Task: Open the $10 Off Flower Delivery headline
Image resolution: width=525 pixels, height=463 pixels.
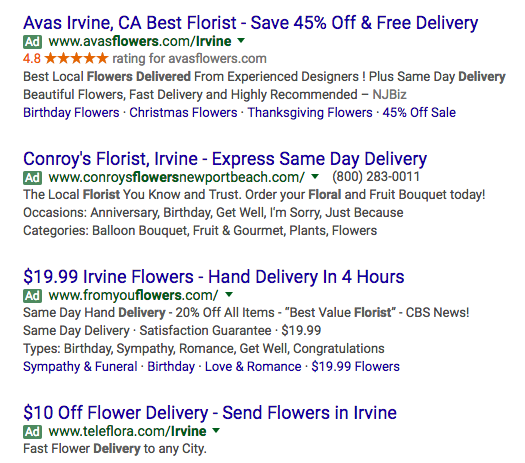Action: (210, 413)
